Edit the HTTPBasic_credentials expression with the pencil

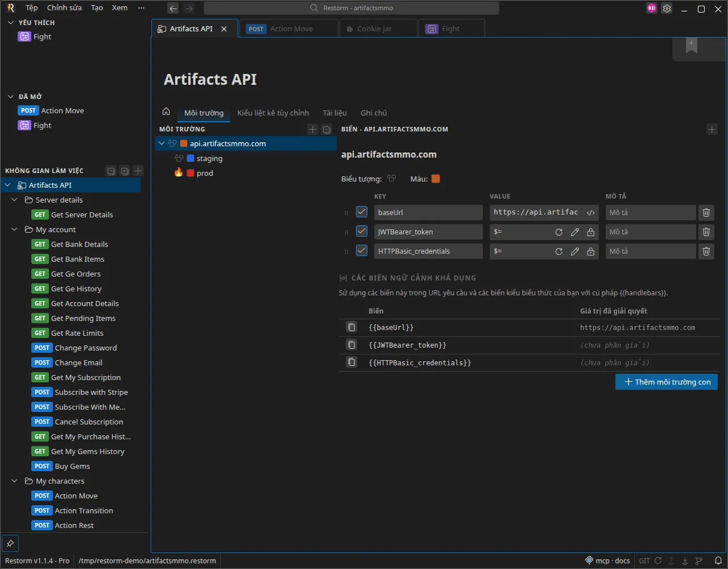575,251
